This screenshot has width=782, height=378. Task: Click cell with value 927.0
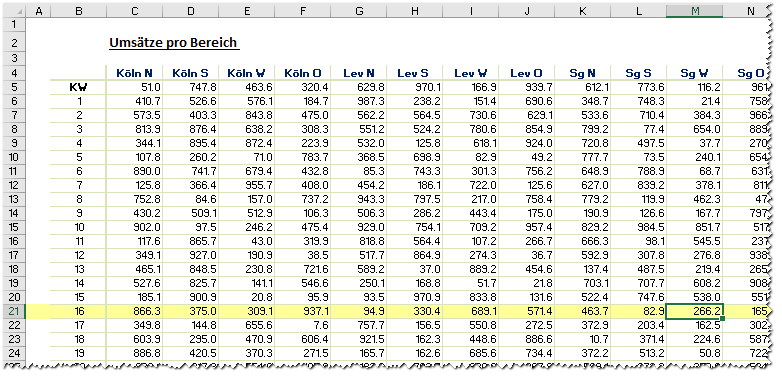pos(190,256)
